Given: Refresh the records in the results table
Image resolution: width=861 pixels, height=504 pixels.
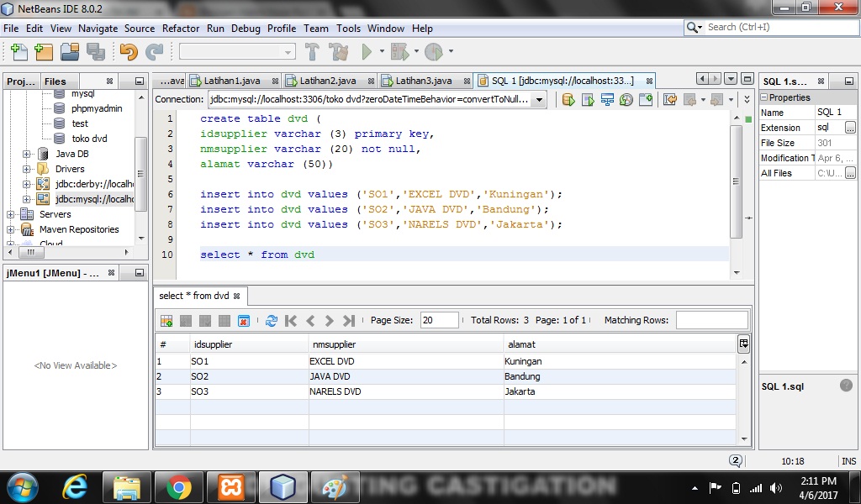Looking at the screenshot, I should coord(272,320).
